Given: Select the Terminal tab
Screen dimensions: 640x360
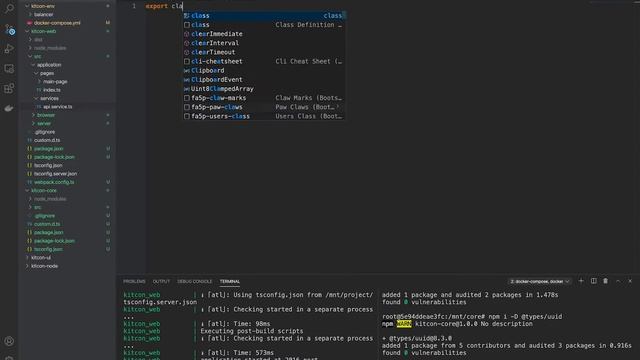Looking at the screenshot, I should tap(230, 281).
